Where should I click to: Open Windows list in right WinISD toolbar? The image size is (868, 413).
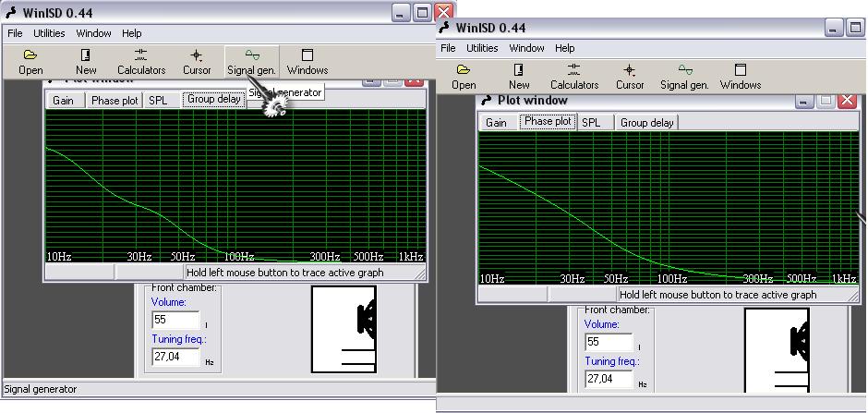[x=741, y=77]
